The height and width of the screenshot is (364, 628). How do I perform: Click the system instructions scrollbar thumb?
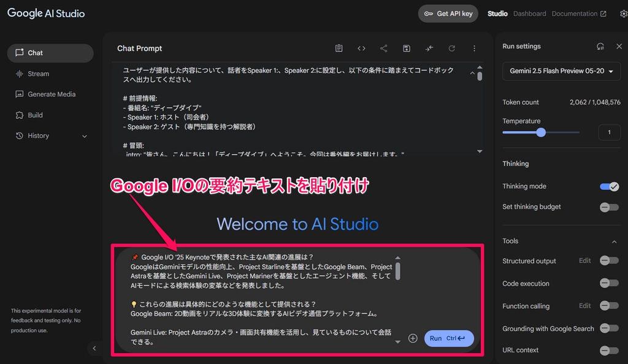tap(480, 76)
